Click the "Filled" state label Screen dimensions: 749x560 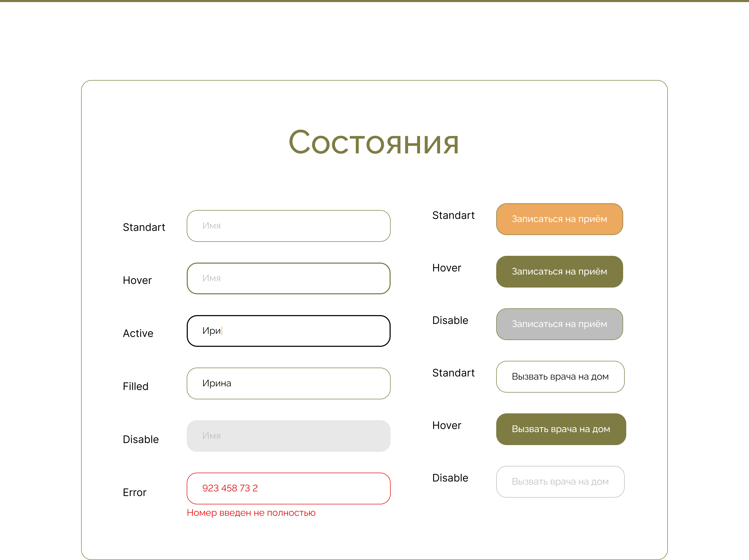point(135,386)
